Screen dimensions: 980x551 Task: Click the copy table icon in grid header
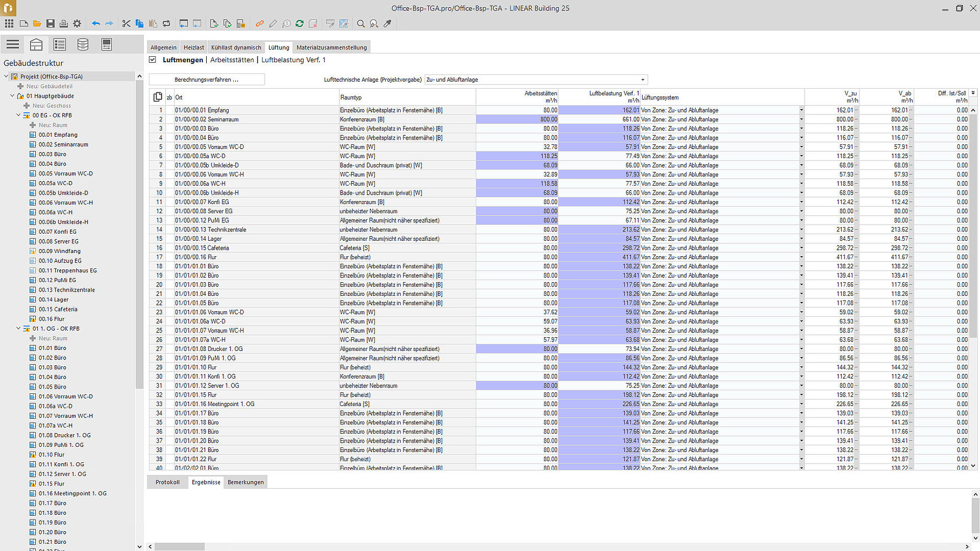(x=158, y=97)
